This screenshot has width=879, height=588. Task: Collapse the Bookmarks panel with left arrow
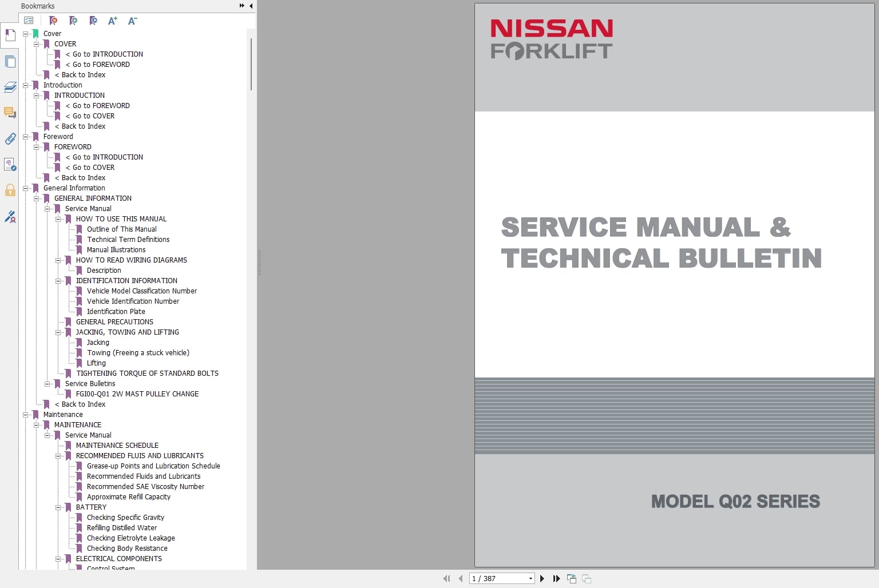(x=251, y=6)
